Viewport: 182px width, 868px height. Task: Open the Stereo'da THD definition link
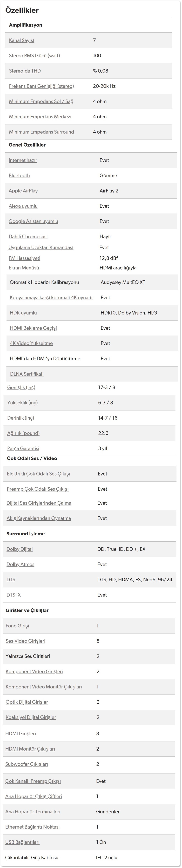[25, 71]
